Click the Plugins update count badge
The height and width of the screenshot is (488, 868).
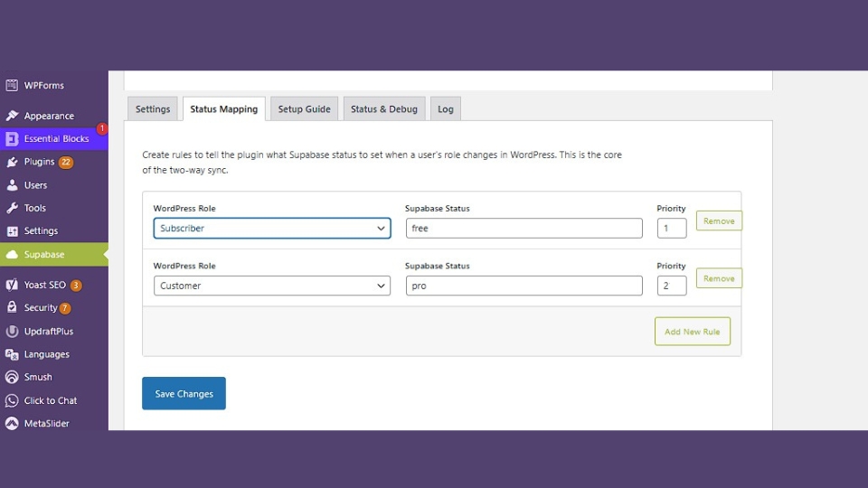66,162
